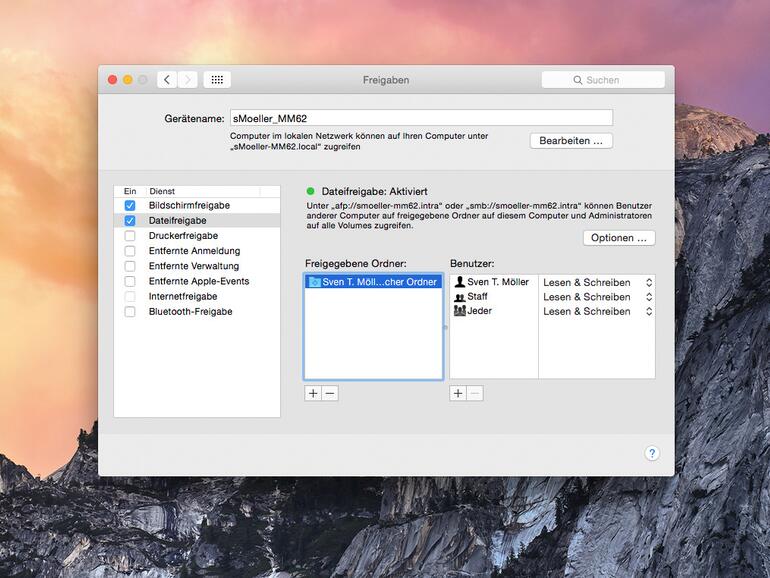
Task: Click Sven T. Möller user icon
Action: [460, 282]
